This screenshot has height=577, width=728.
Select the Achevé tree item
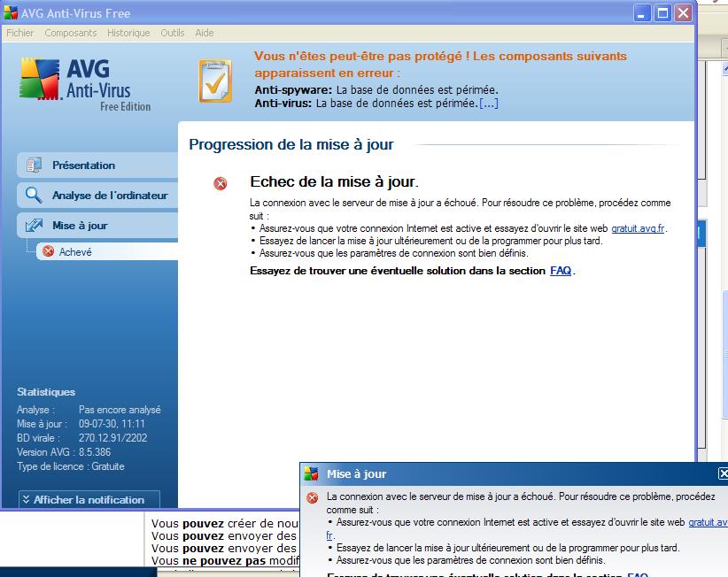pyautogui.click(x=107, y=251)
